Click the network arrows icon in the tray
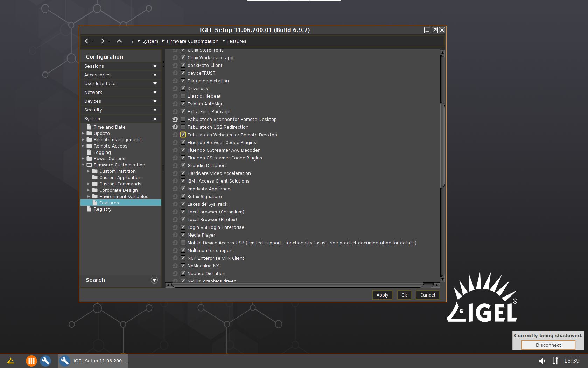Screen dimensions: 588x368 [x=555, y=361]
